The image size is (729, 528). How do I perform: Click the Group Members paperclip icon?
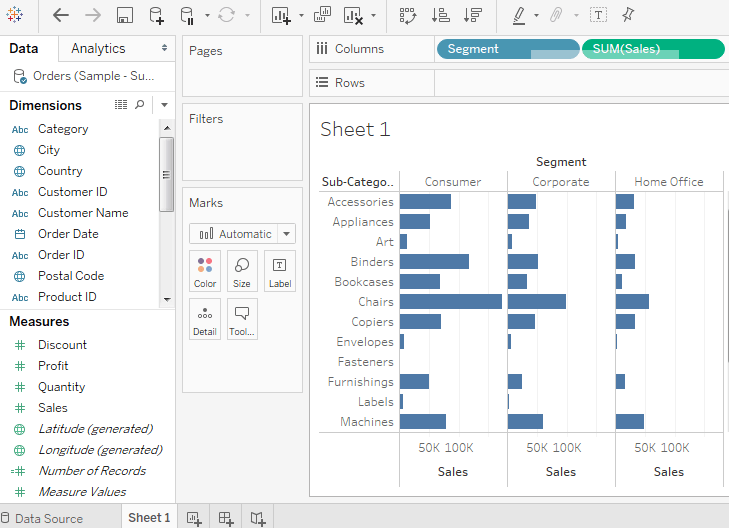pos(556,15)
